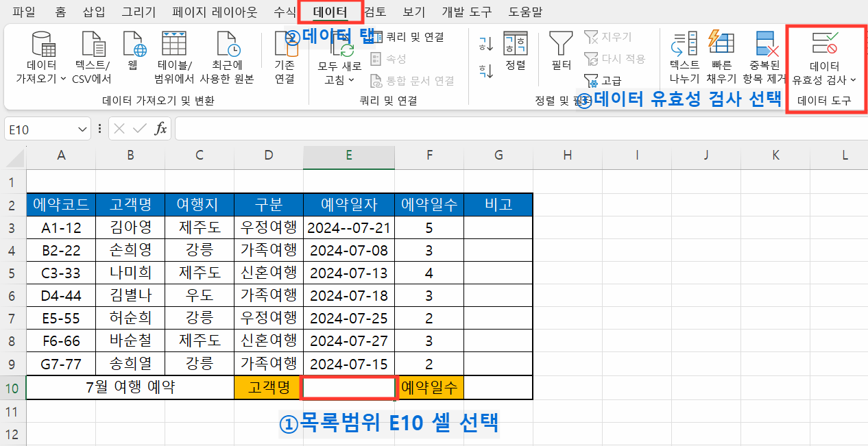The image size is (868, 446).
Task: Open the fx insert function button
Action: pyautogui.click(x=159, y=128)
